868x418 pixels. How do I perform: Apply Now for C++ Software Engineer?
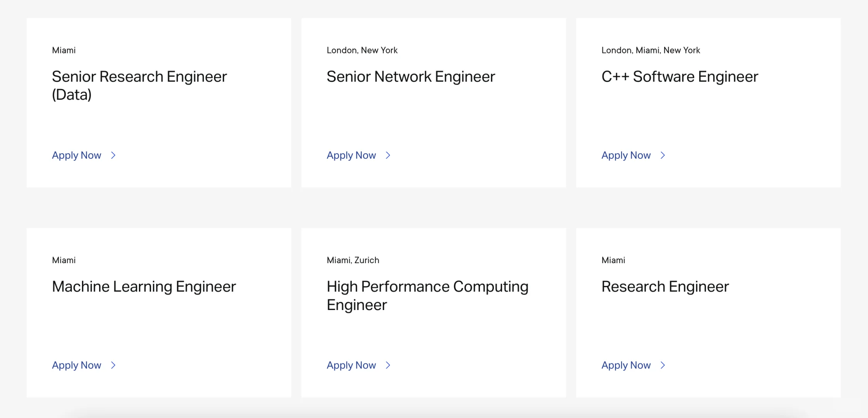tap(626, 155)
